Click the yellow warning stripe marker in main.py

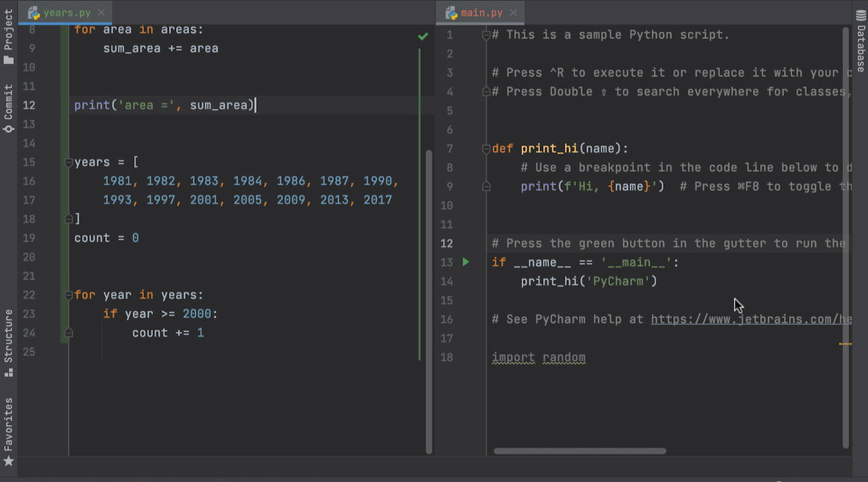(x=845, y=344)
